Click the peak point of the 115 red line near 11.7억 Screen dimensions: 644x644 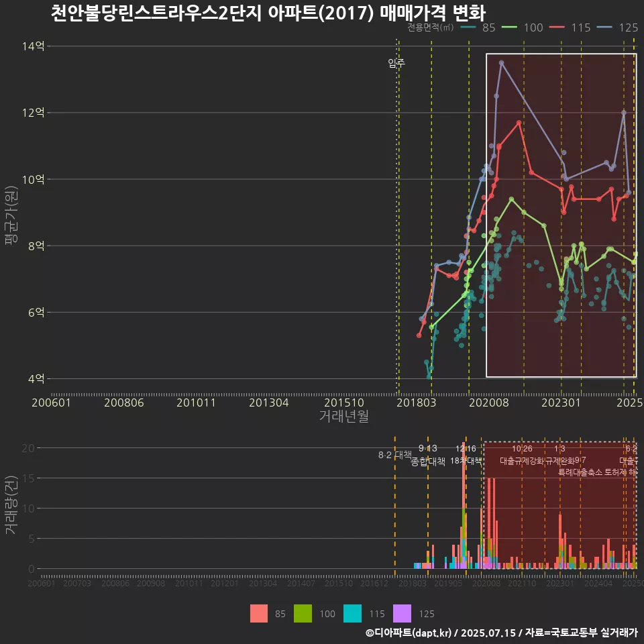[x=519, y=123]
